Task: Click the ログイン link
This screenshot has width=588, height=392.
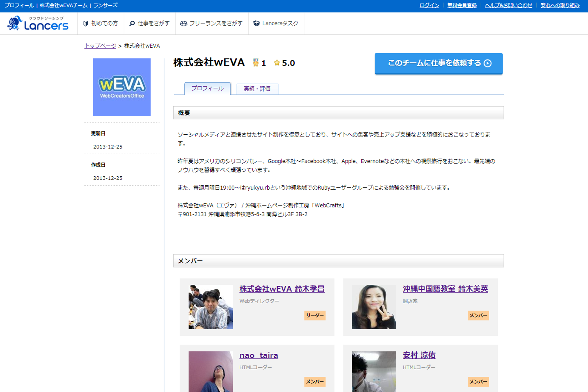Action: (429, 5)
